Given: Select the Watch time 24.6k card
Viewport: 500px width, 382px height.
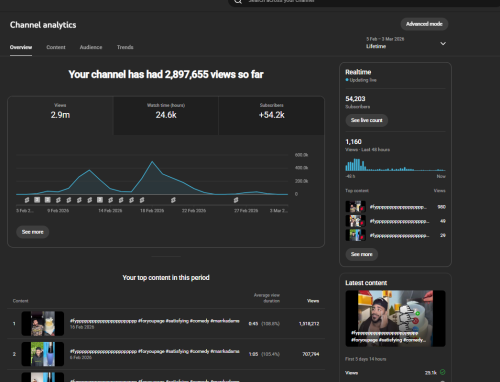Looking at the screenshot, I should [x=166, y=116].
